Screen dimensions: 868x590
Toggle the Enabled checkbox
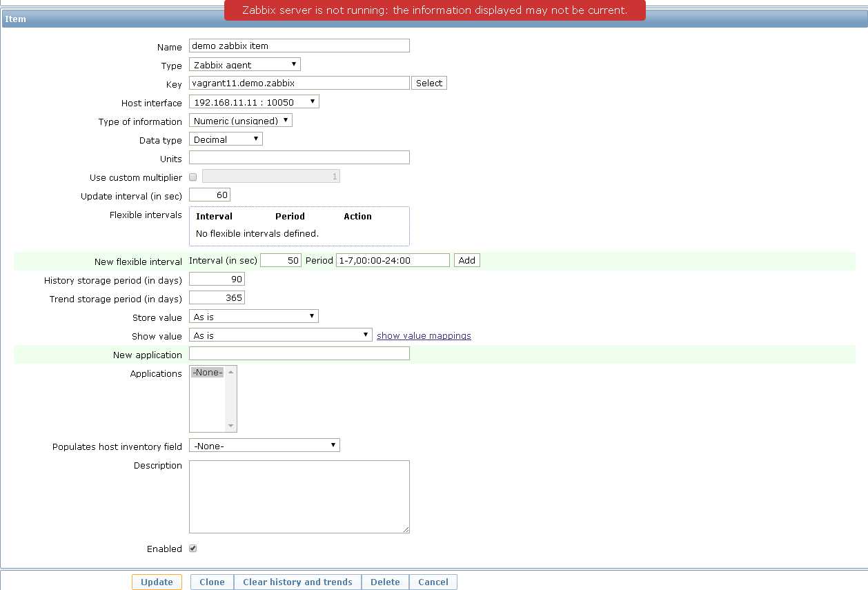pos(193,549)
